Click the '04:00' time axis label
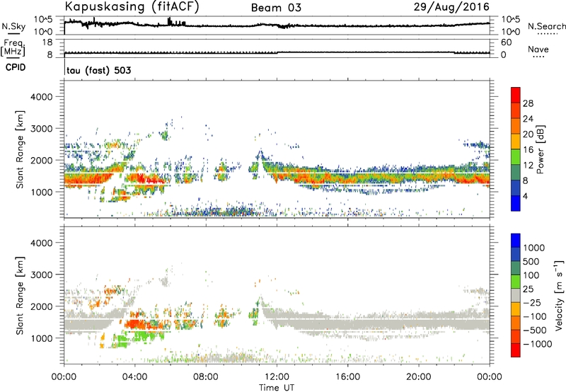 (x=134, y=377)
